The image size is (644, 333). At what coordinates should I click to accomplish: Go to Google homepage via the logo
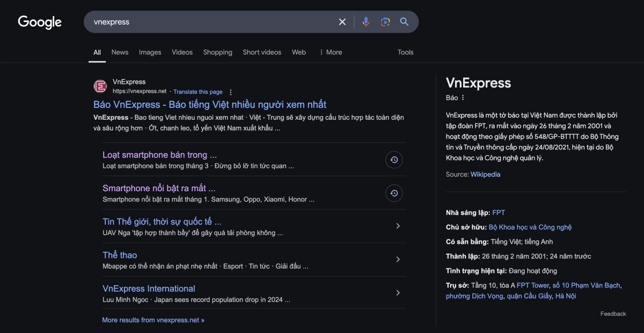coord(40,22)
